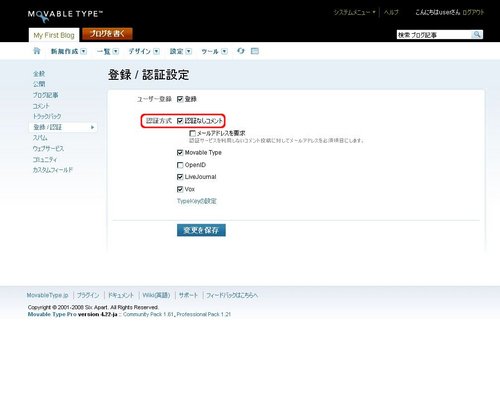This screenshot has width=500, height=394.
Task: Select 登録/認証 in settings sidebar
Action: click(x=63, y=127)
